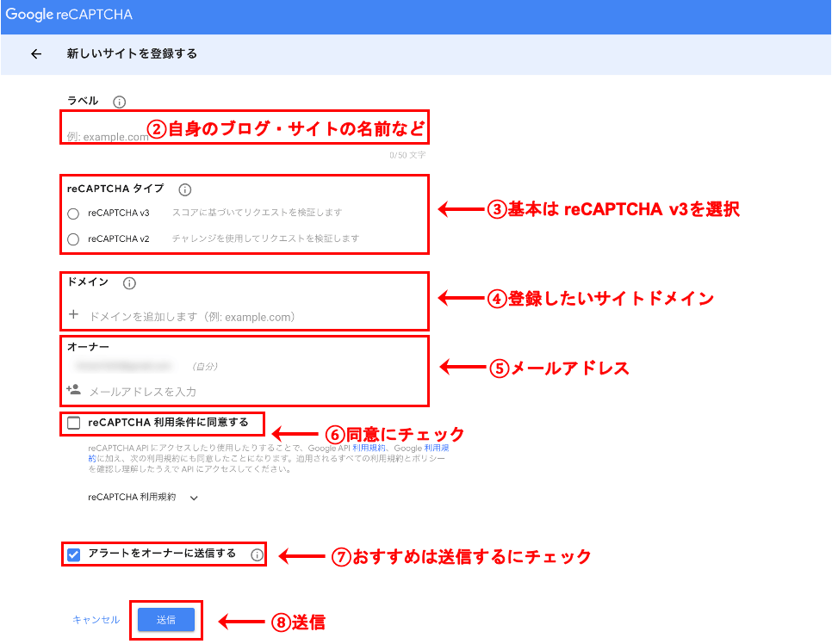Click the plus icon to add domain

pyautogui.click(x=74, y=314)
